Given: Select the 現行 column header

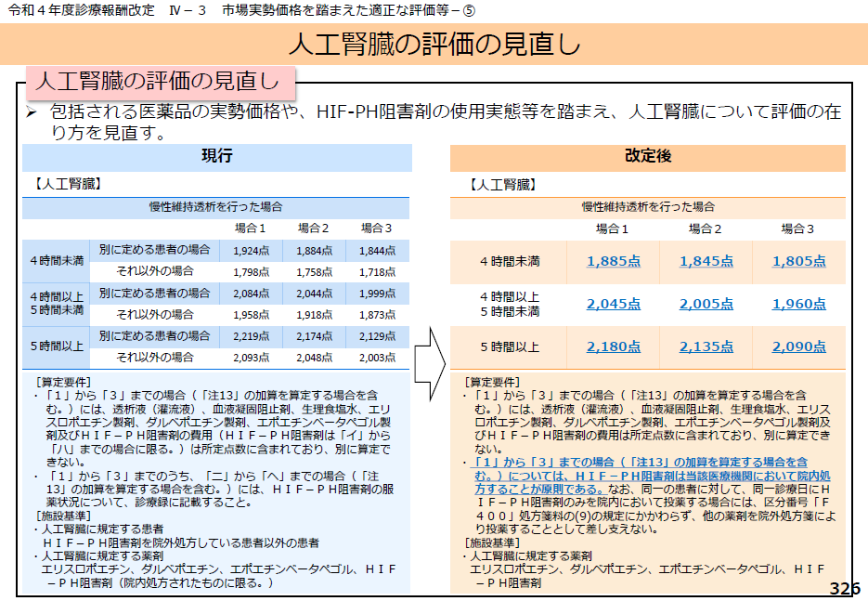Looking at the screenshot, I should coord(216,157).
